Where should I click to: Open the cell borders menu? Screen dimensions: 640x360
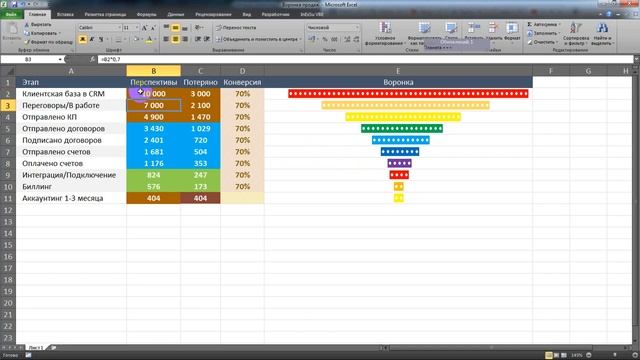point(119,40)
